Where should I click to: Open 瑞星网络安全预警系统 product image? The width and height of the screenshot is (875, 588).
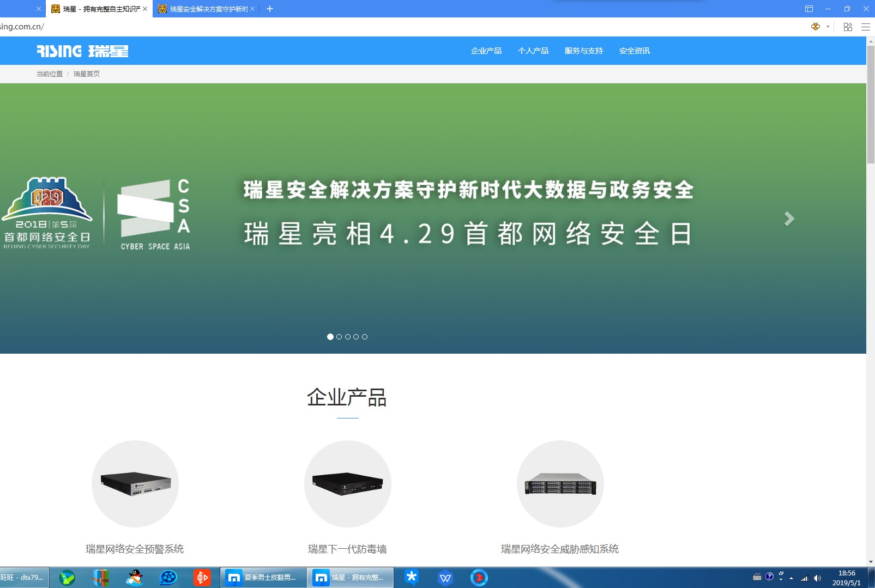click(135, 484)
